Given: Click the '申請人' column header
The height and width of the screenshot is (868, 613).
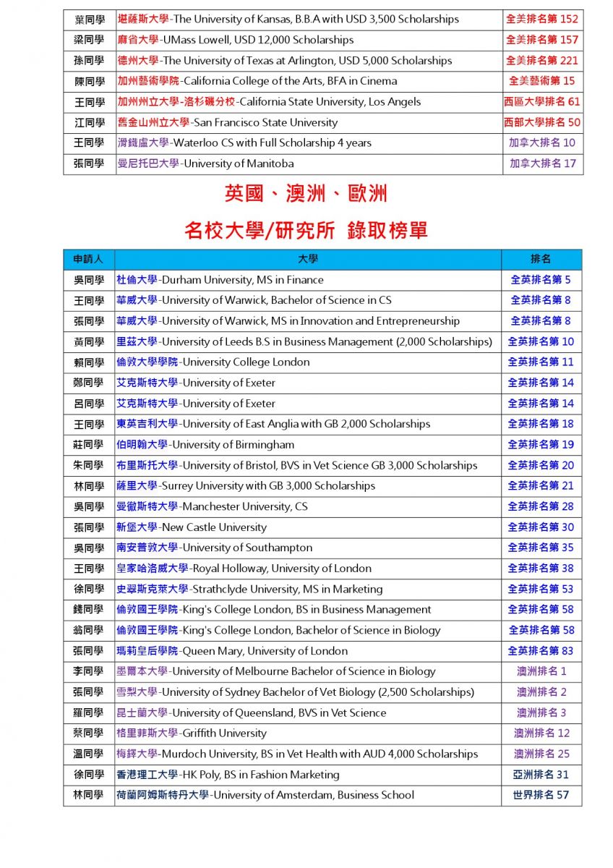Looking at the screenshot, I should click(89, 259).
